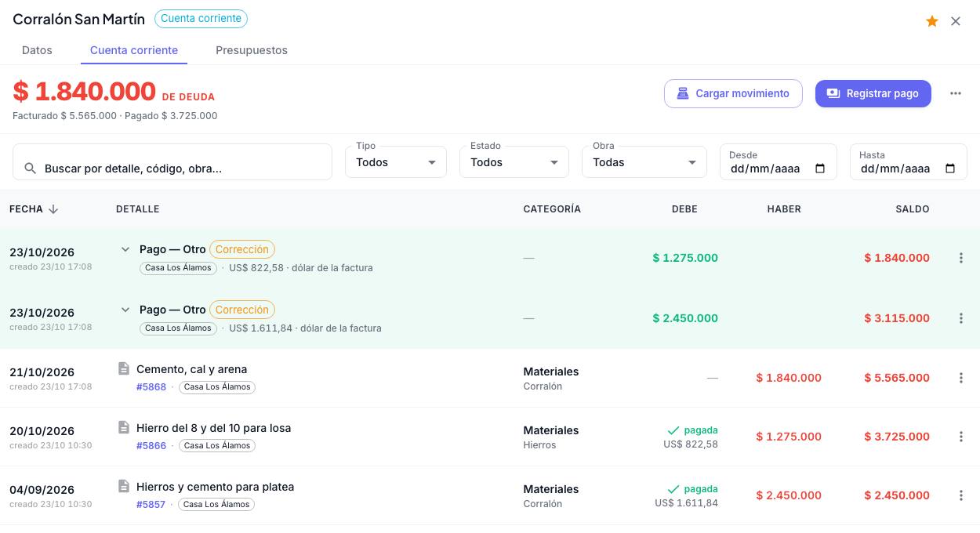Click saldo value $ 3.725.000

tap(897, 437)
